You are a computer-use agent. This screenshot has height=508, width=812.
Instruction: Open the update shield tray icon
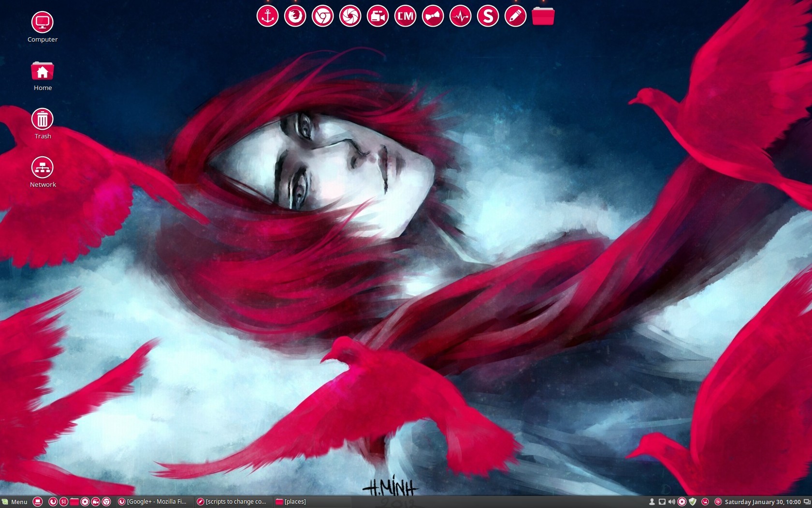[693, 502]
